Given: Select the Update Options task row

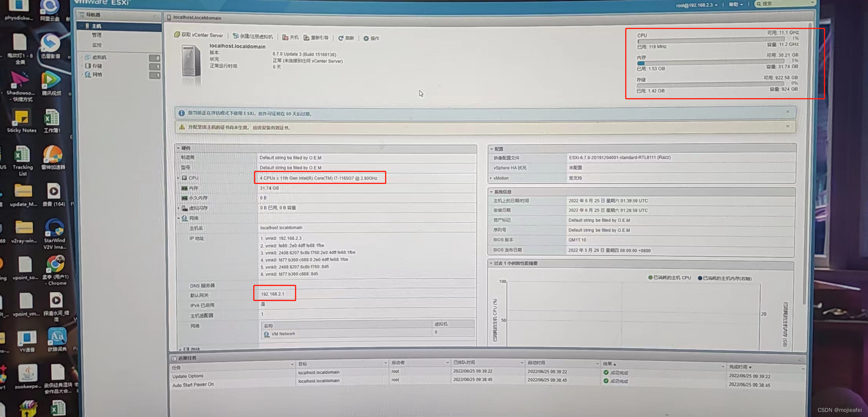Looking at the screenshot, I should pos(487,374).
